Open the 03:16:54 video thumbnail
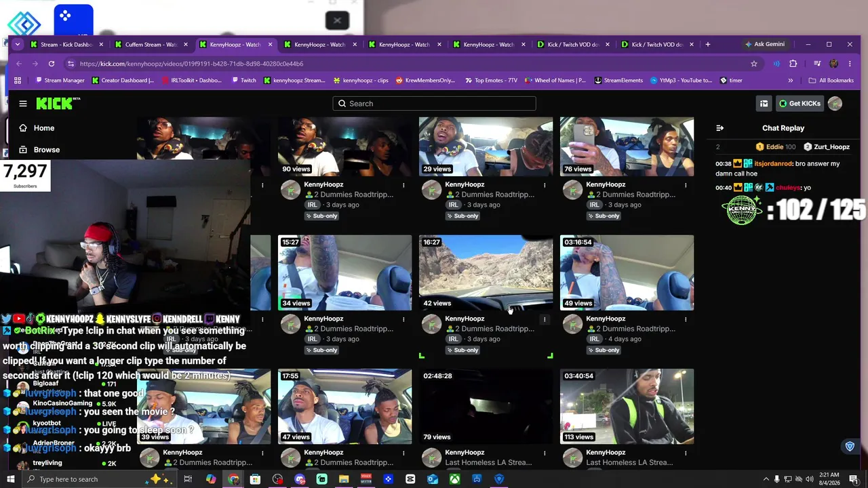 pyautogui.click(x=627, y=272)
